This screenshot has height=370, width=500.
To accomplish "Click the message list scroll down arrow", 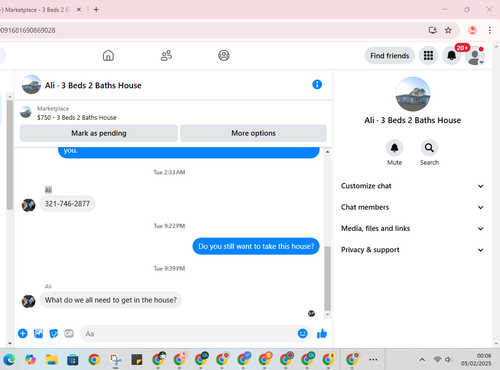I will click(328, 314).
